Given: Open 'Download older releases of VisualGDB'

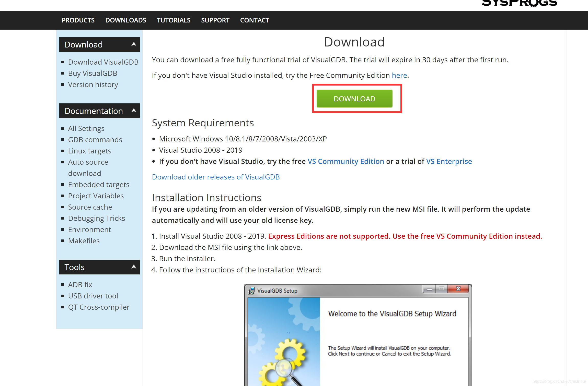Looking at the screenshot, I should click(x=216, y=177).
